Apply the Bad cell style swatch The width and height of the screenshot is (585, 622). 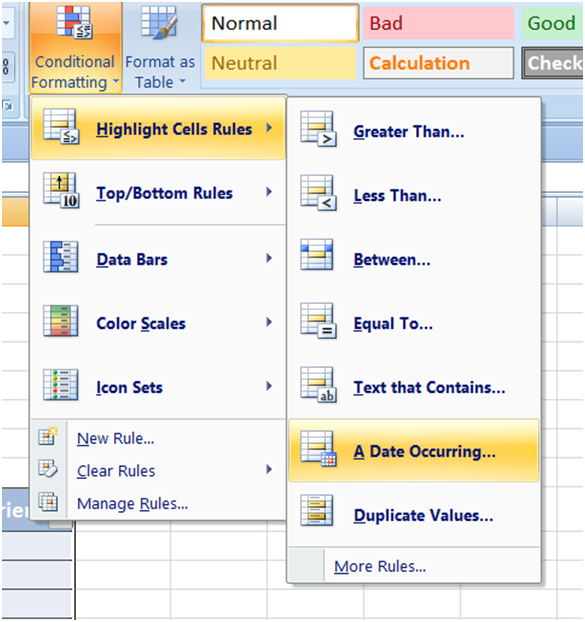point(439,23)
